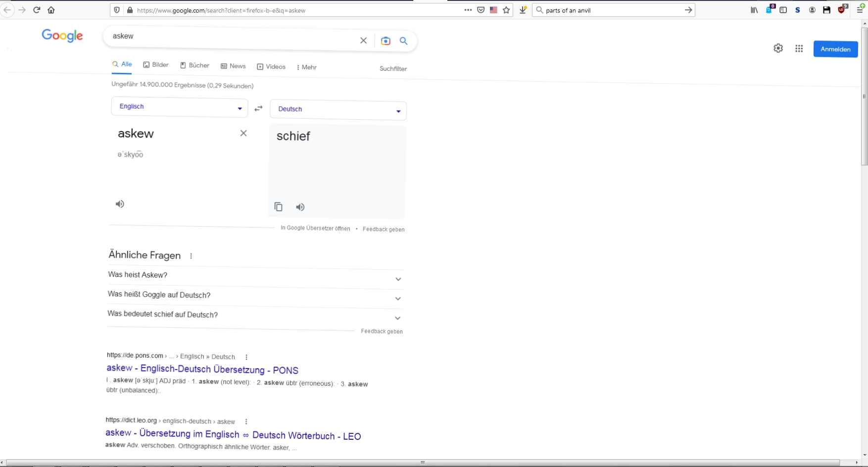Viewport: 868px width, 467px height.
Task: Open the Englisch source language dropdown
Action: point(179,107)
